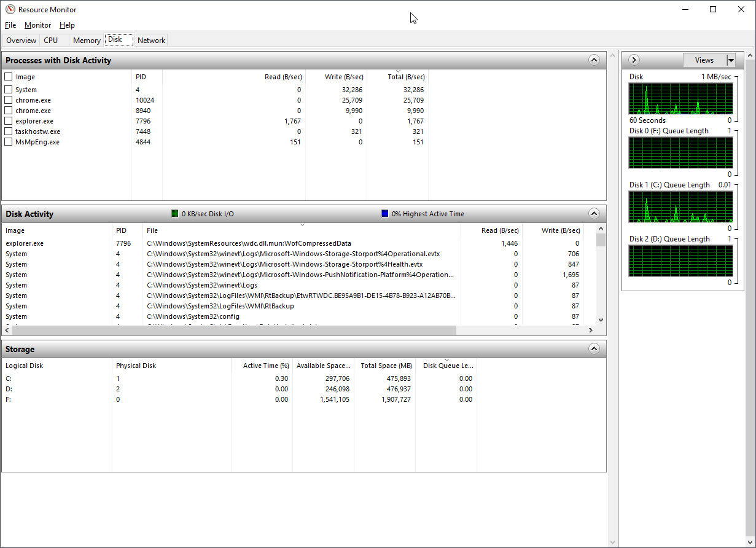Sort Storage by Total Space (MB) column
The height and width of the screenshot is (548, 756).
(x=384, y=366)
